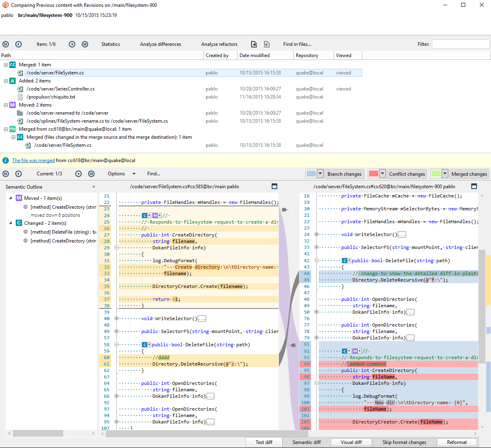Sort by the Date modified column
Viewport: 491px width, 448px height.
(265, 55)
